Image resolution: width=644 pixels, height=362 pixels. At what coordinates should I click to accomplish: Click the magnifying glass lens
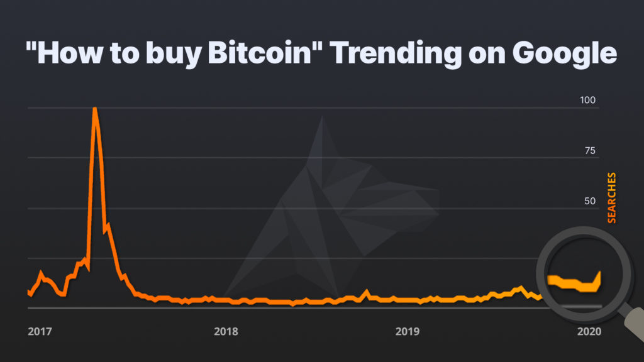(x=584, y=274)
